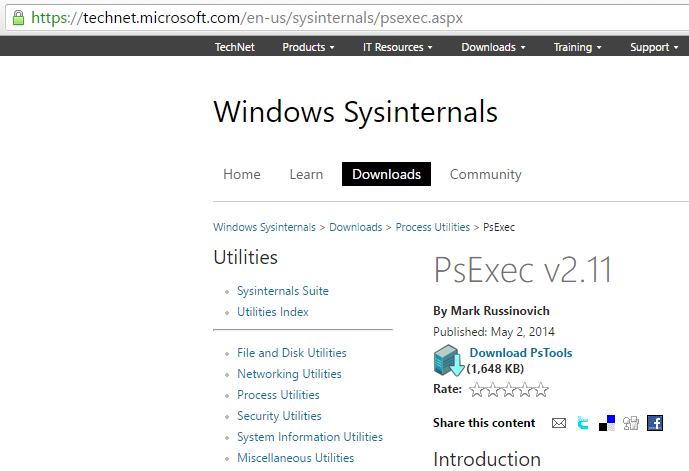The image size is (689, 471).
Task: Click the PsTools download server icon
Action: click(x=447, y=361)
